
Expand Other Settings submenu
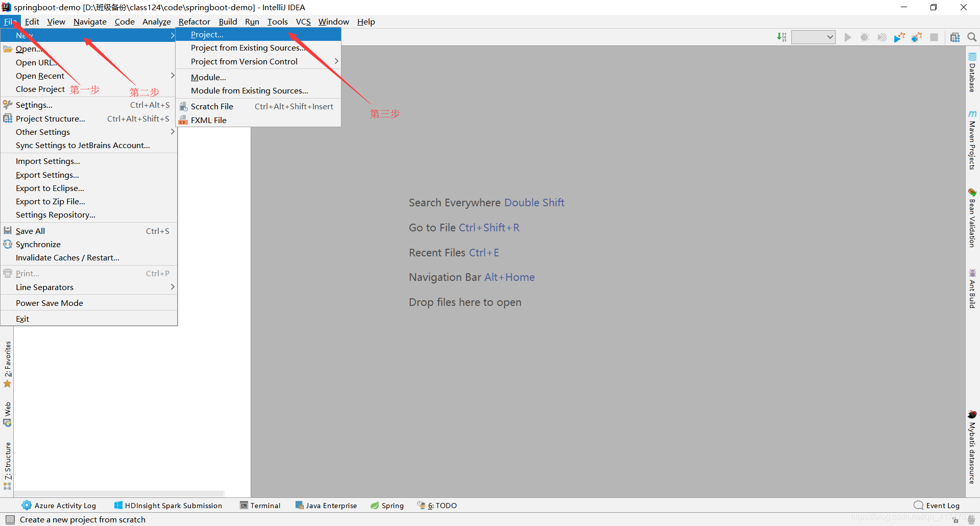[x=173, y=132]
